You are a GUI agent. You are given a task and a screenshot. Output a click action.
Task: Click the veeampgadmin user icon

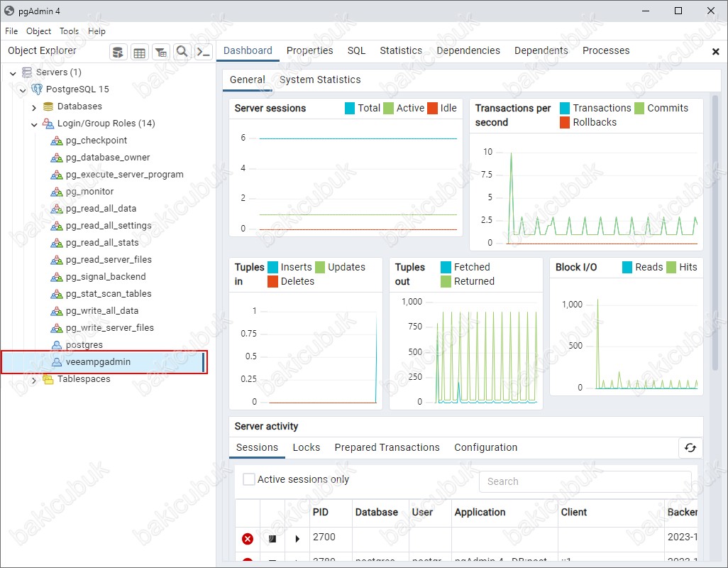click(57, 362)
